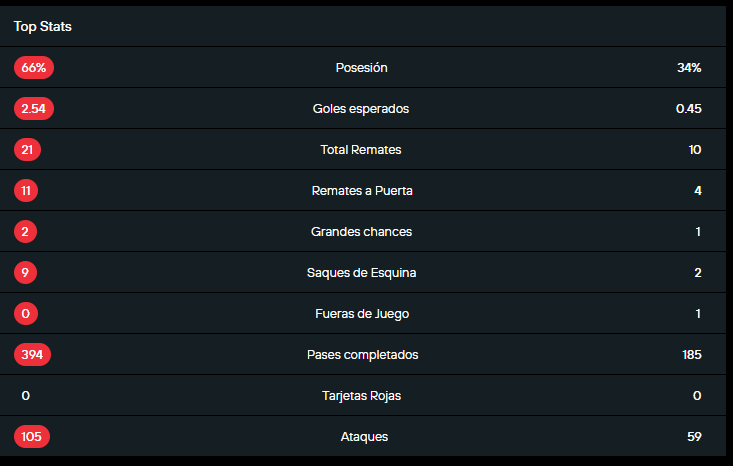The width and height of the screenshot is (733, 466).
Task: Select the 394 completed passes badge
Action: tap(33, 355)
